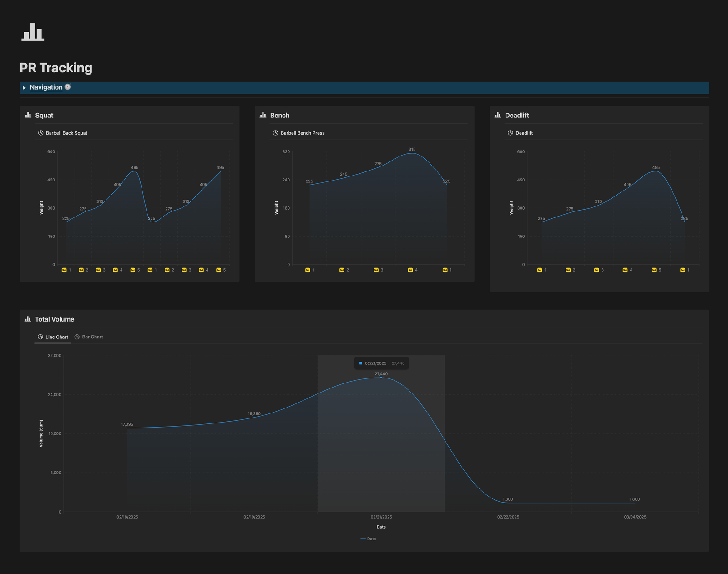Select the Barbell Back Squat view tab
Image resolution: width=728 pixels, height=574 pixels.
63,133
